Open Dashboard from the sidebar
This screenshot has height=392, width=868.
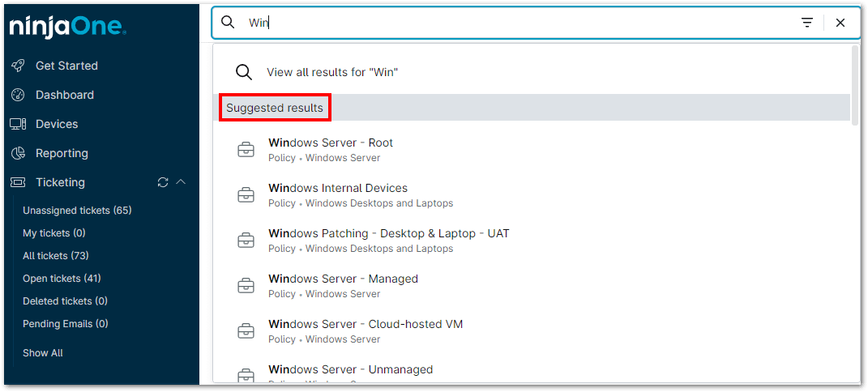tap(64, 95)
